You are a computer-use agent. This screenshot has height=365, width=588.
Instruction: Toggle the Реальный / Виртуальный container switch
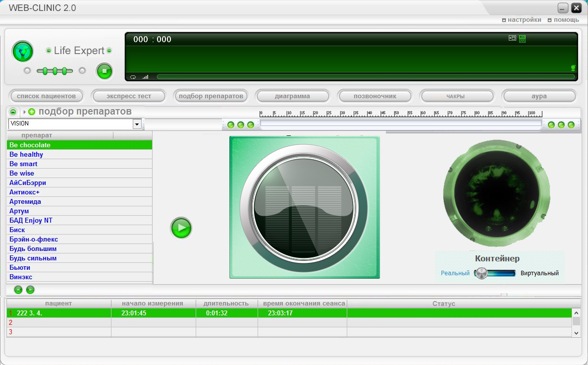point(495,273)
